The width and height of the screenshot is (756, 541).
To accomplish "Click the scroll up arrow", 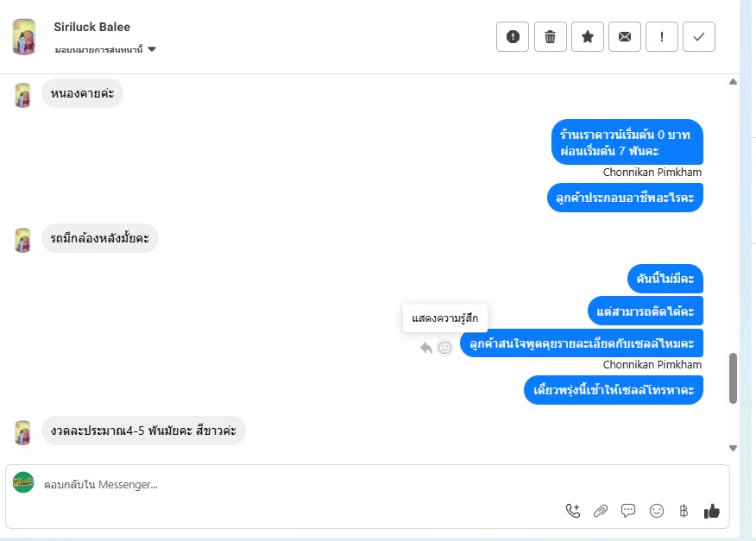I will click(x=733, y=81).
